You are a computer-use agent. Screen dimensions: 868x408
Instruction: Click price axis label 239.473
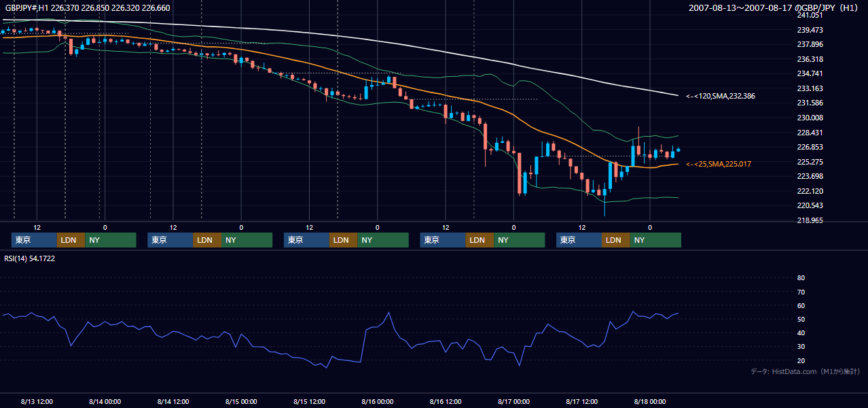click(x=810, y=30)
